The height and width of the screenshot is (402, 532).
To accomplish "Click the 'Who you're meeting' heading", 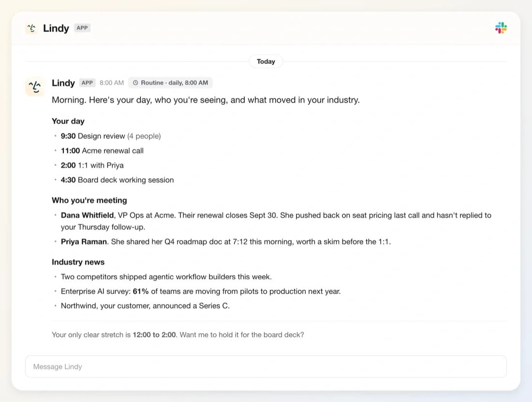I will click(89, 200).
